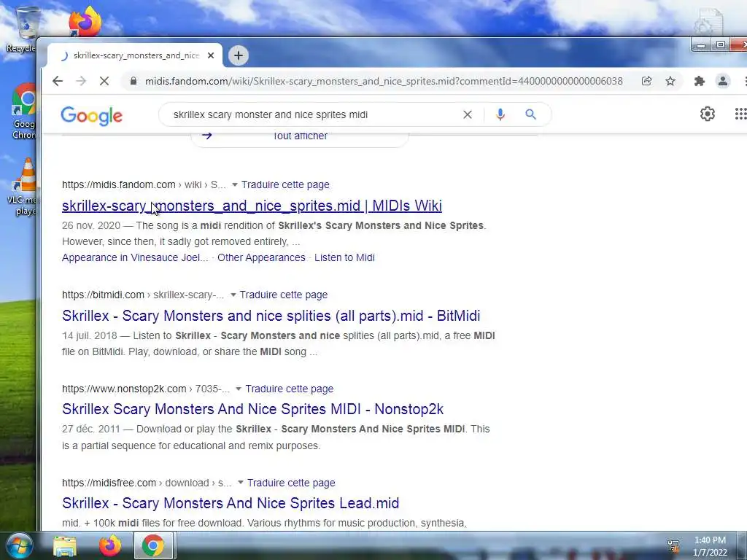The image size is (747, 560).
Task: Open the midis.fandom.com result dropdown arrow
Action: (x=234, y=184)
